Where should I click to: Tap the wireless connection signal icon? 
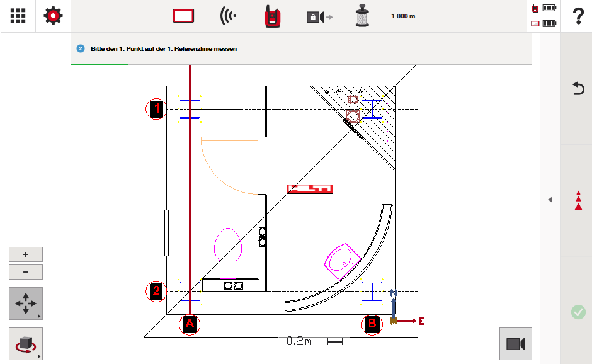[x=228, y=16]
